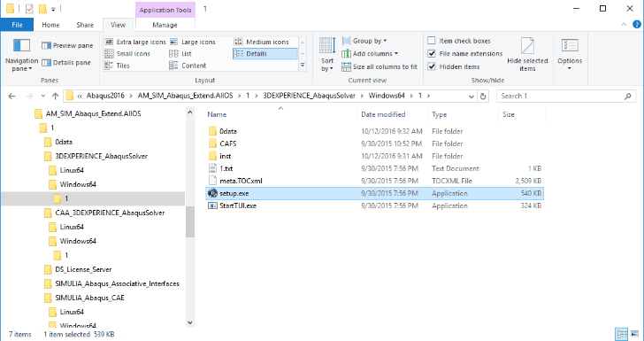644x341 pixels.
Task: Click Abaqus2016 in the address path
Action: pos(104,96)
